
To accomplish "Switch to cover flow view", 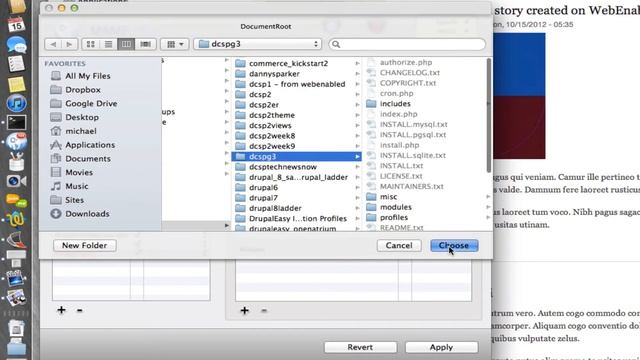I will [x=145, y=44].
